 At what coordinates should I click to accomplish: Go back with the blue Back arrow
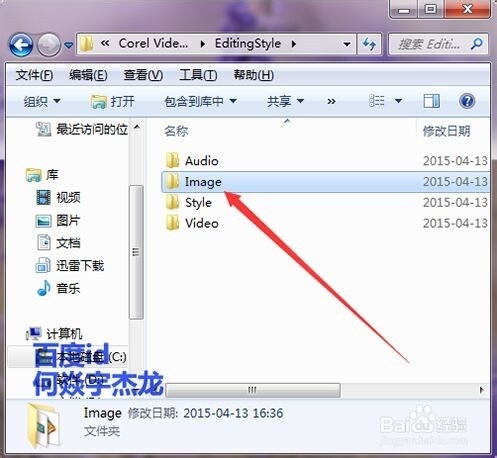click(x=21, y=44)
